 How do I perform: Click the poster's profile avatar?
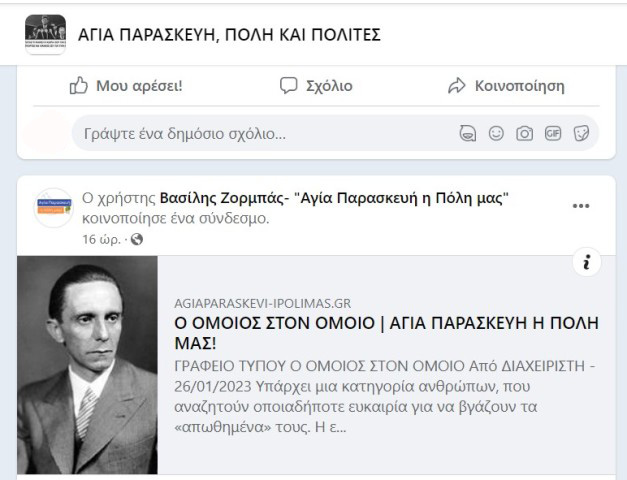tap(53, 208)
